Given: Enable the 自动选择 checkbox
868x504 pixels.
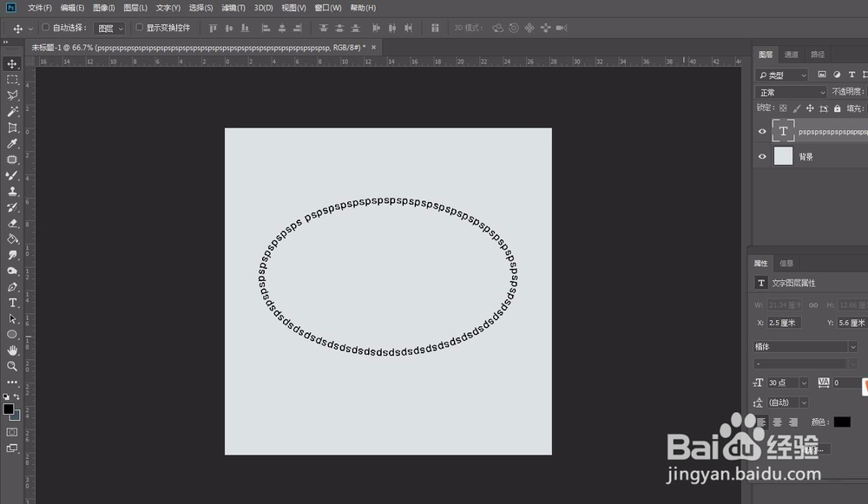Looking at the screenshot, I should [x=46, y=27].
